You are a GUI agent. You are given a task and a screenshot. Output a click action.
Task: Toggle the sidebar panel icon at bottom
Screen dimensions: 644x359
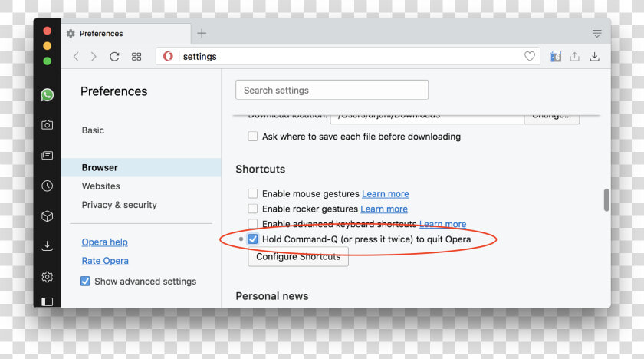(x=48, y=302)
